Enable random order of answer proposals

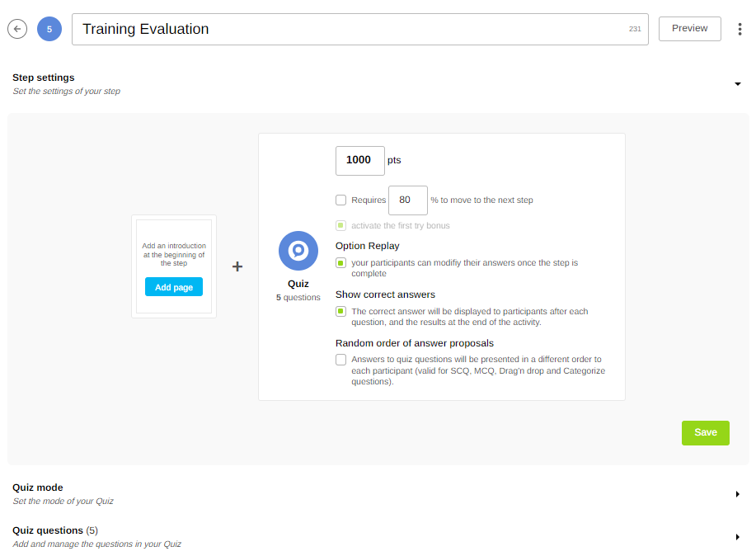[341, 360]
